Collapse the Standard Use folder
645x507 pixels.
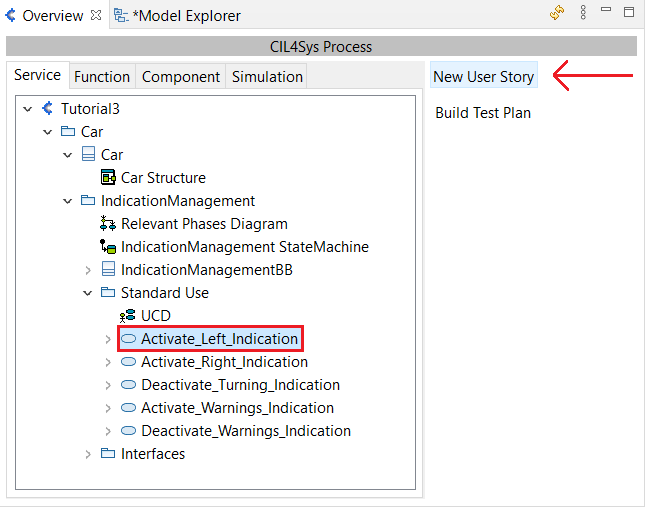(88, 293)
